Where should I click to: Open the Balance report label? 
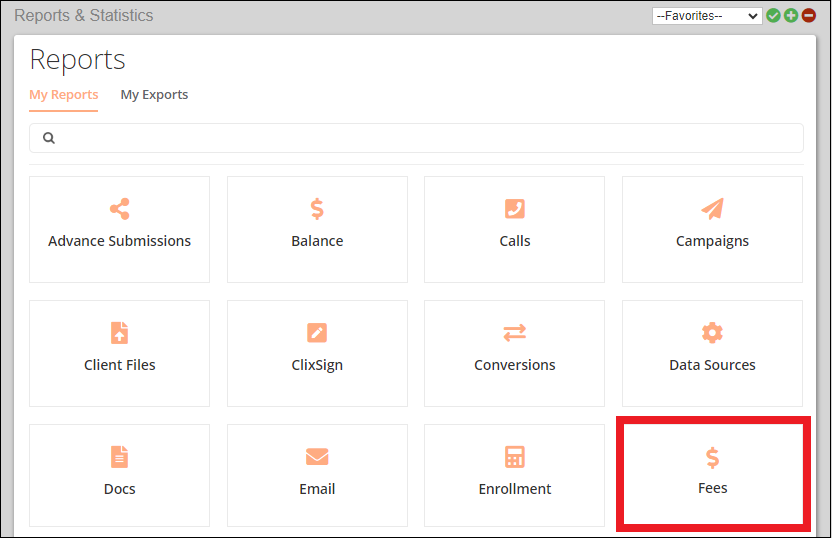tap(317, 241)
